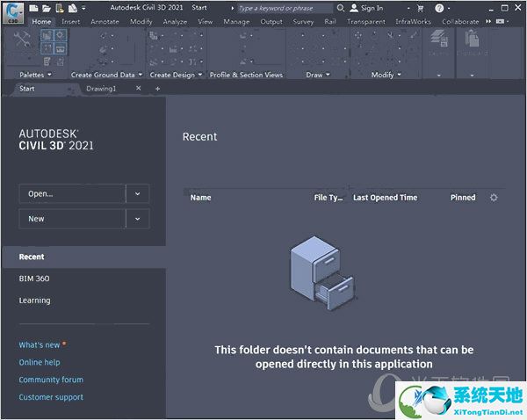Image resolution: width=527 pixels, height=420 pixels.
Task: Switch to the Annotate ribbon tab
Action: click(x=105, y=21)
